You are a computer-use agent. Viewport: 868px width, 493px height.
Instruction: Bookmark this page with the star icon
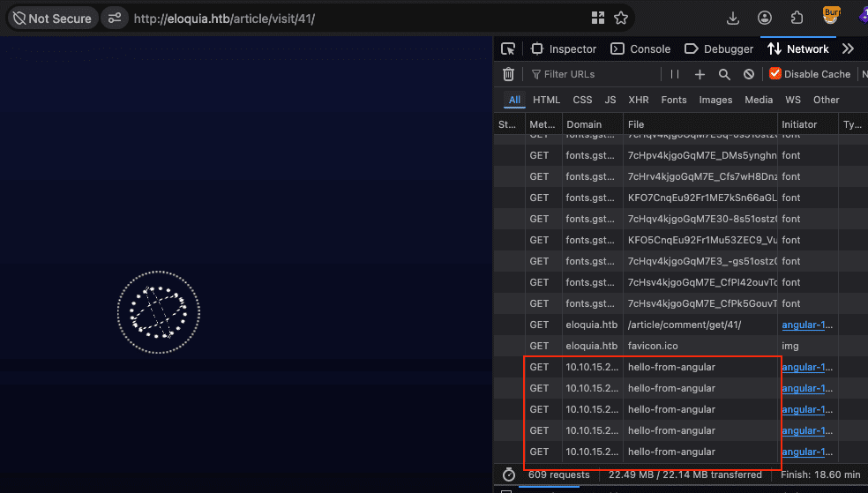point(621,19)
